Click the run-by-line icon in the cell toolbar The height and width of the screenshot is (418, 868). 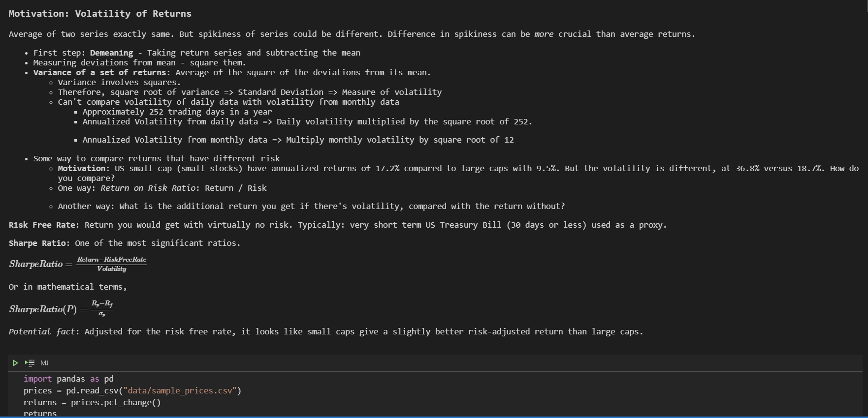pos(30,363)
